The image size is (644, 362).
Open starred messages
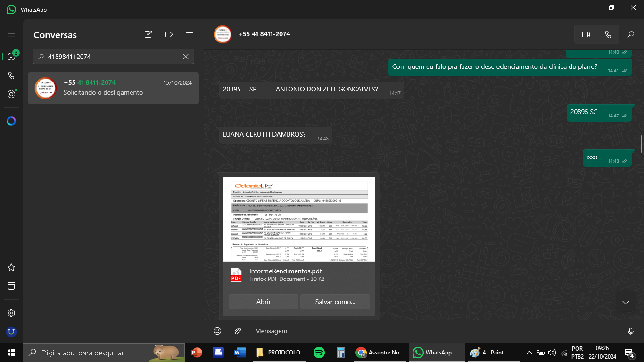click(11, 267)
